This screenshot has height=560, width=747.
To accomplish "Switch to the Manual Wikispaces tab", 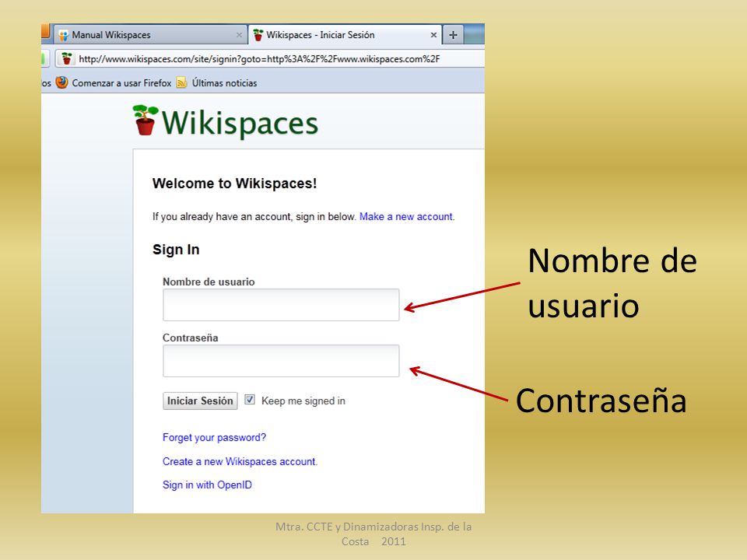I will (x=150, y=35).
